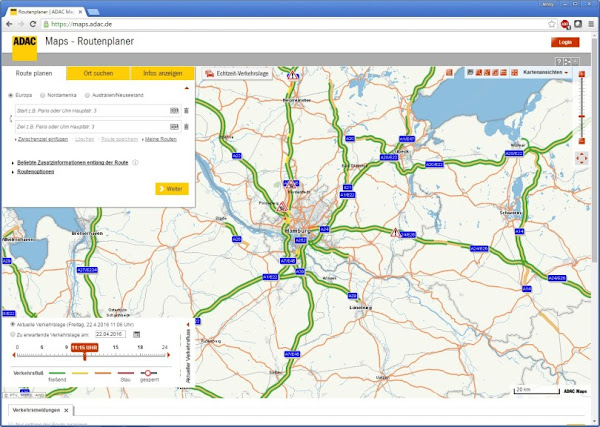600x427 pixels.
Task: Expand Routenoptionen section
Action: (36, 172)
